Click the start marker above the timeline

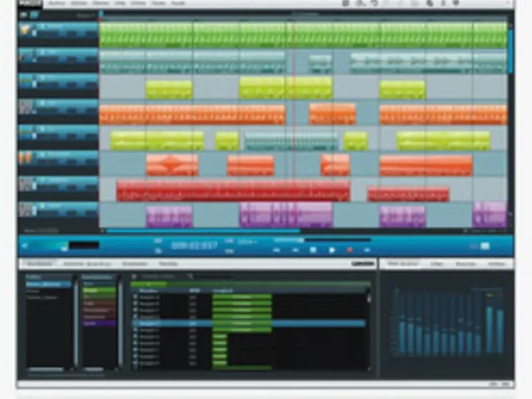tap(101, 15)
